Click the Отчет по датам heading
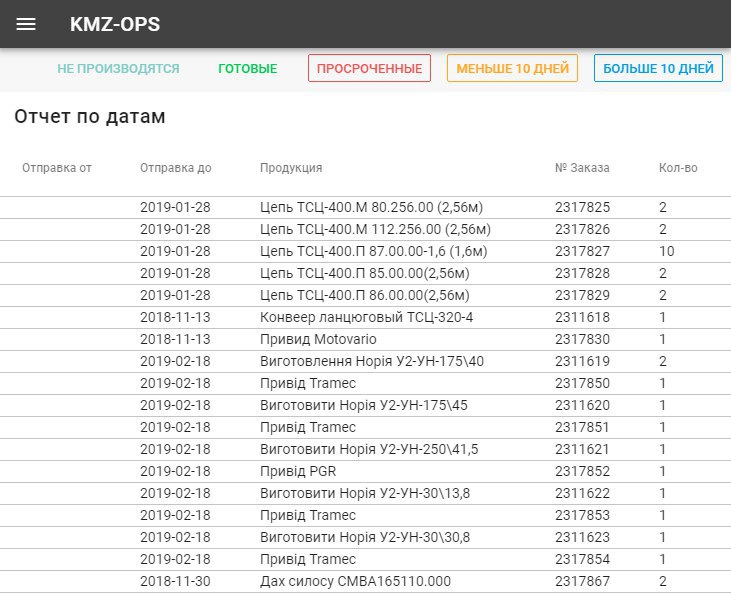Viewport: 731px width, 595px height. (x=90, y=116)
